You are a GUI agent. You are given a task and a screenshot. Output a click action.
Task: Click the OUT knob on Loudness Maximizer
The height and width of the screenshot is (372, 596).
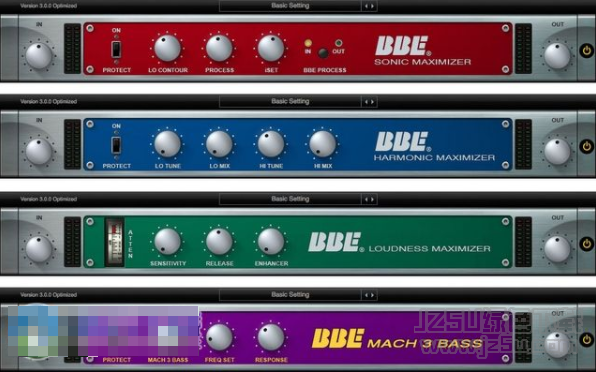[x=557, y=249]
